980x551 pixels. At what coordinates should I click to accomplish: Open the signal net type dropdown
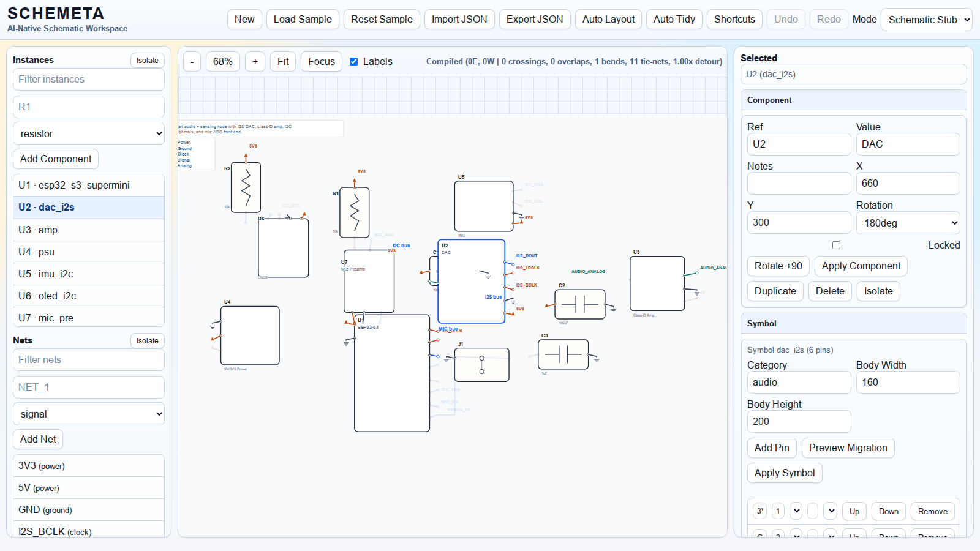pyautogui.click(x=89, y=414)
